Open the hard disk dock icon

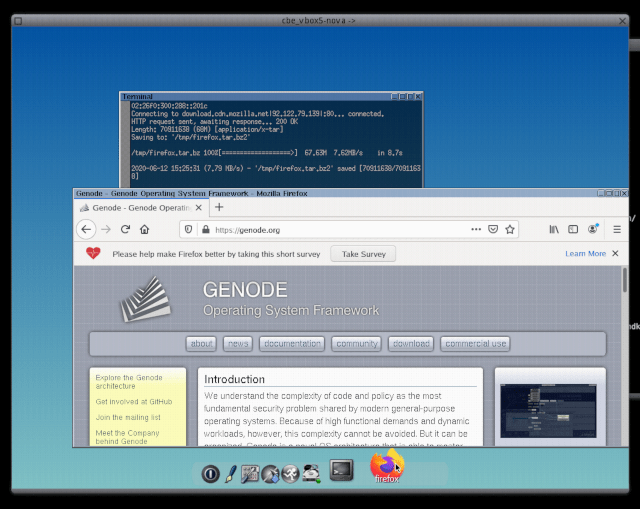[x=311, y=474]
